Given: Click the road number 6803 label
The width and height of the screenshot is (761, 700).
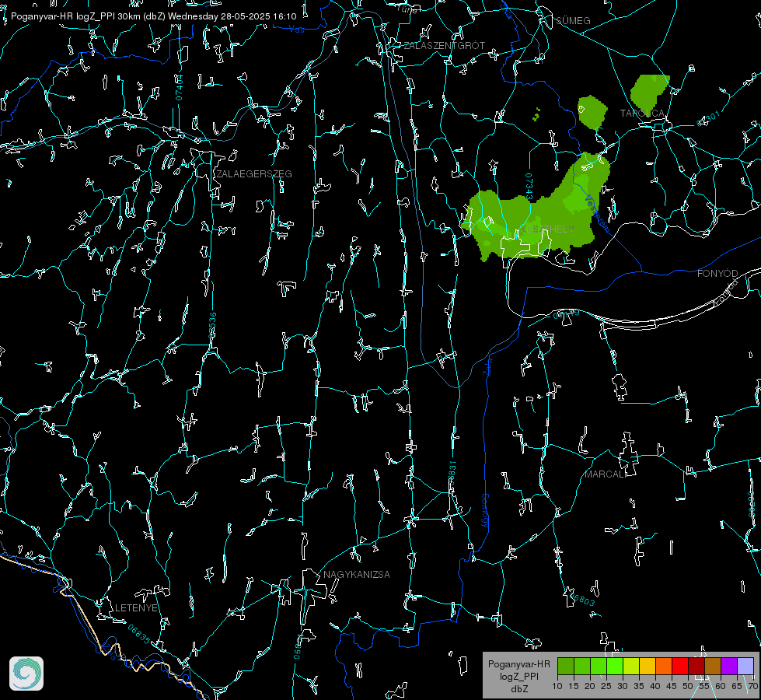Looking at the screenshot, I should [581, 599].
